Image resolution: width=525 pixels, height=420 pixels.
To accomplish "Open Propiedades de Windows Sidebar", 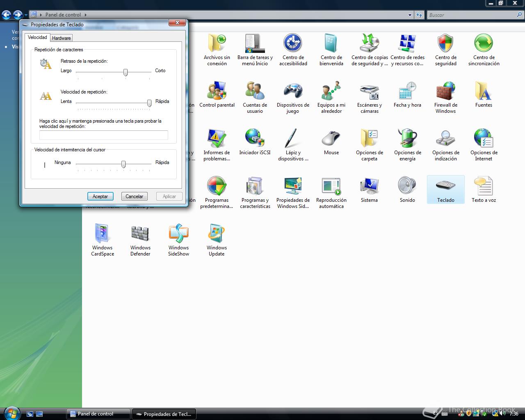I will [293, 193].
